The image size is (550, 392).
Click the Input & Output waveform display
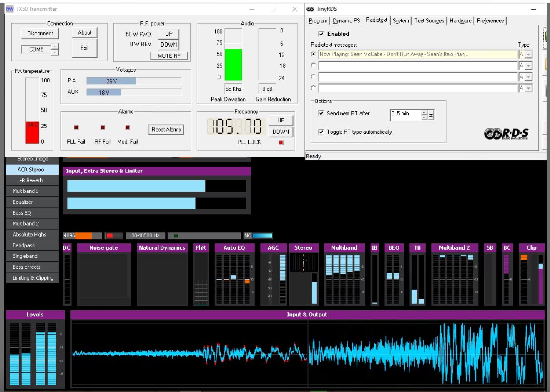click(308, 354)
